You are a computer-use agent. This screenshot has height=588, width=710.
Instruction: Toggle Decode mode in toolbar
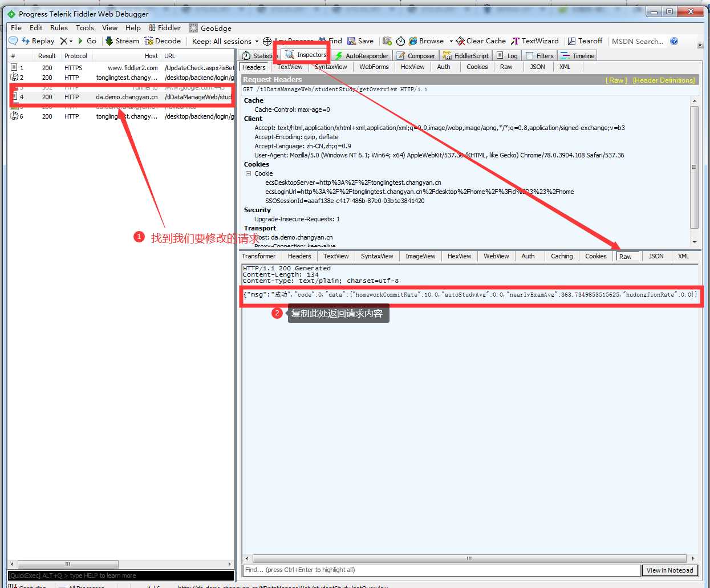point(163,41)
